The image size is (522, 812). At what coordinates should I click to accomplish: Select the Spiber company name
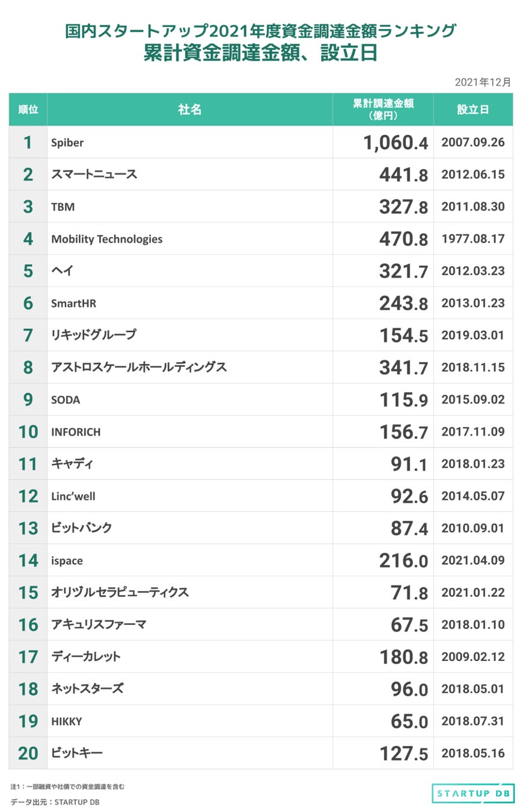[x=67, y=143]
